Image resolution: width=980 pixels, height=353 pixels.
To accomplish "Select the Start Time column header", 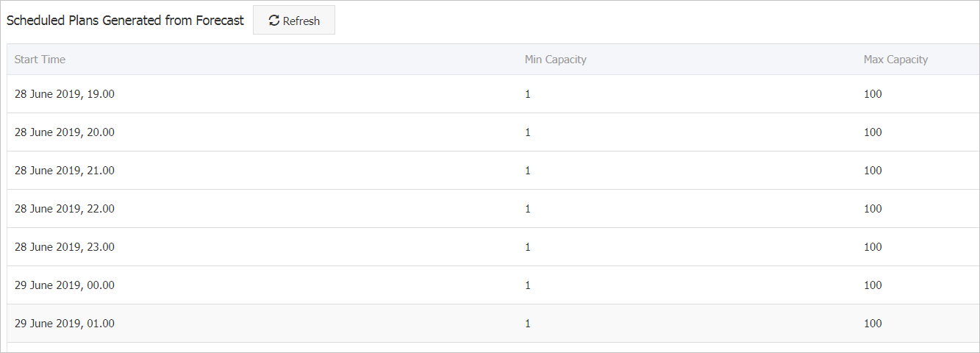I will 40,60.
